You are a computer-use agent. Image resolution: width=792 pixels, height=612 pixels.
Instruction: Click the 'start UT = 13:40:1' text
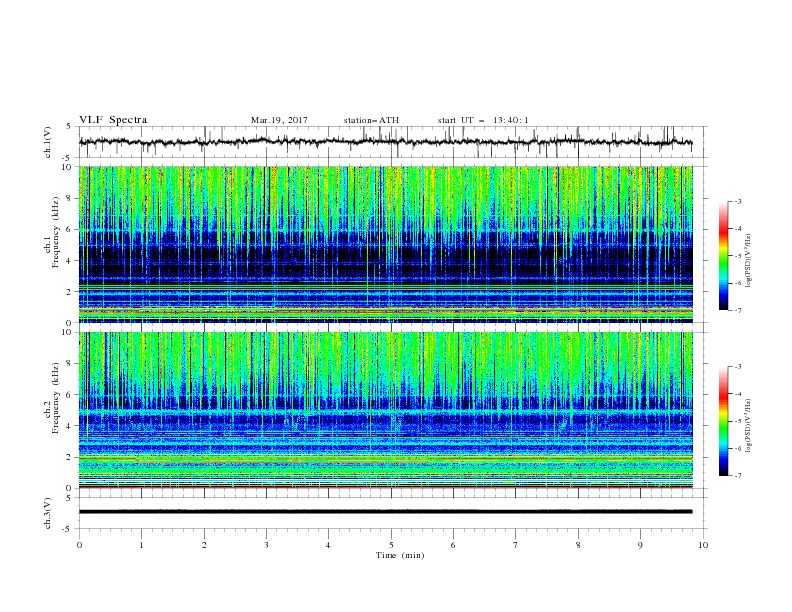click(483, 120)
